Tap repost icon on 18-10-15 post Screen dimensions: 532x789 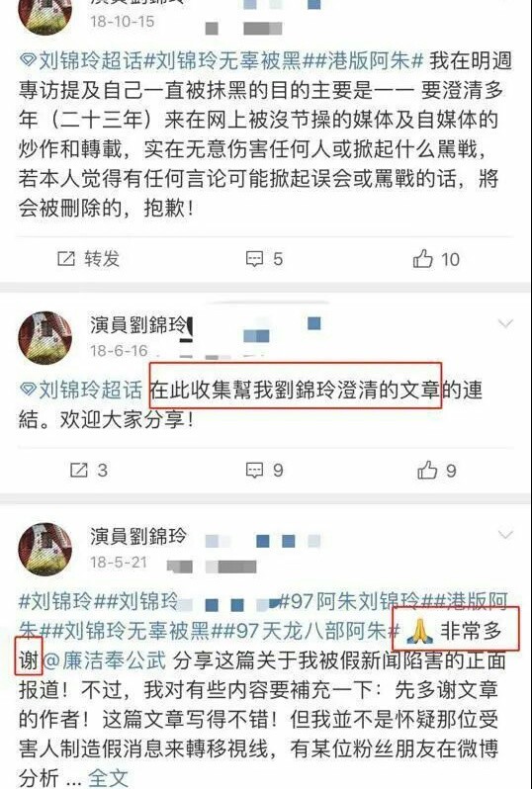click(x=66, y=259)
